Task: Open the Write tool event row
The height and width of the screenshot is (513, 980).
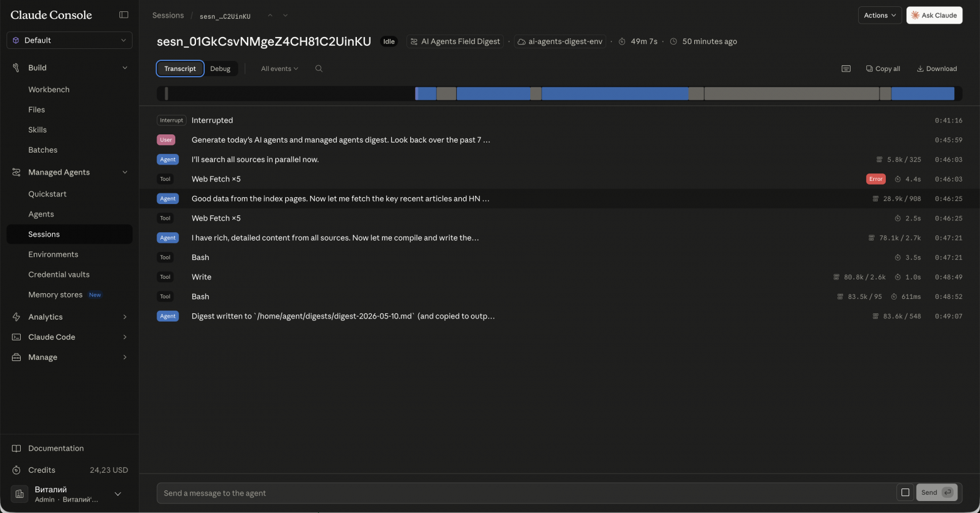Action: [x=559, y=277]
